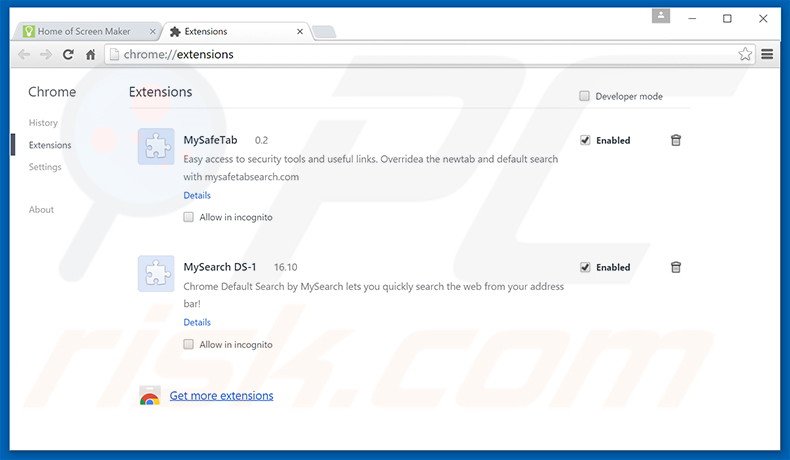Click the browser forward arrow
The width and height of the screenshot is (790, 460).
tap(46, 54)
